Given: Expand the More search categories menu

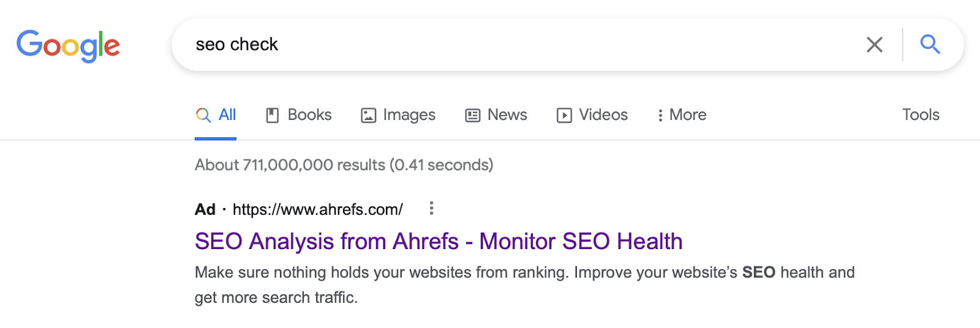Looking at the screenshot, I should click(x=682, y=115).
